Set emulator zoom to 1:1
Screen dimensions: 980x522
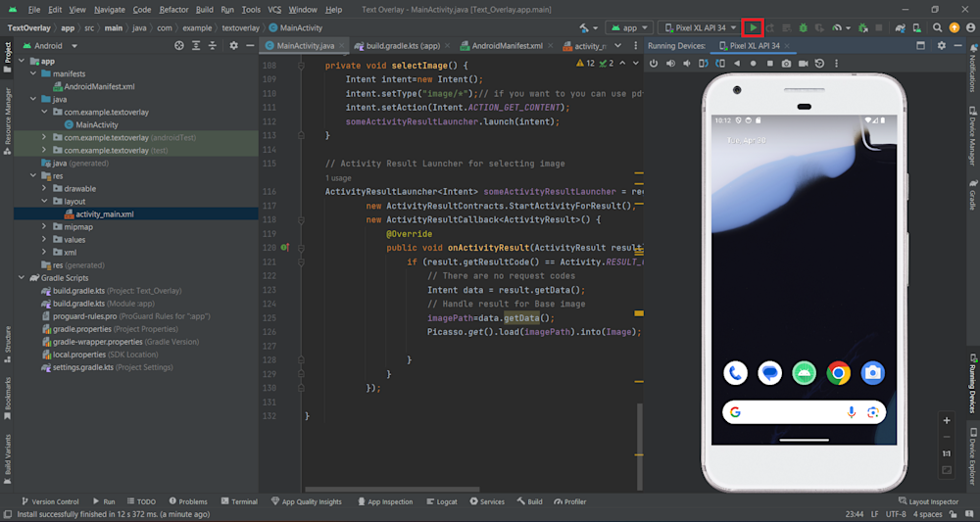(x=947, y=453)
